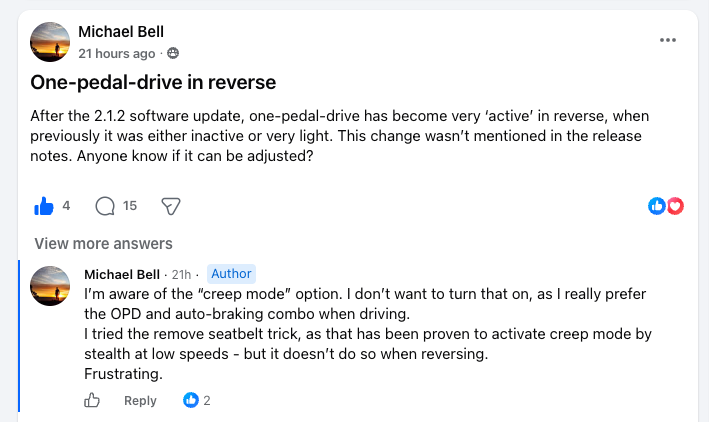View the like and love reactions on the post
This screenshot has width=709, height=422.
(666, 206)
